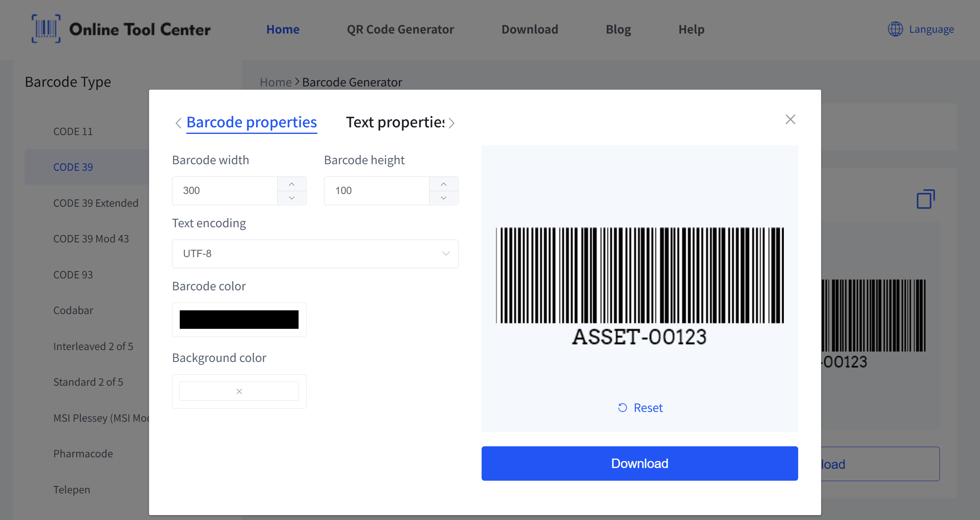Decrease barcode width with down arrow

(x=292, y=198)
